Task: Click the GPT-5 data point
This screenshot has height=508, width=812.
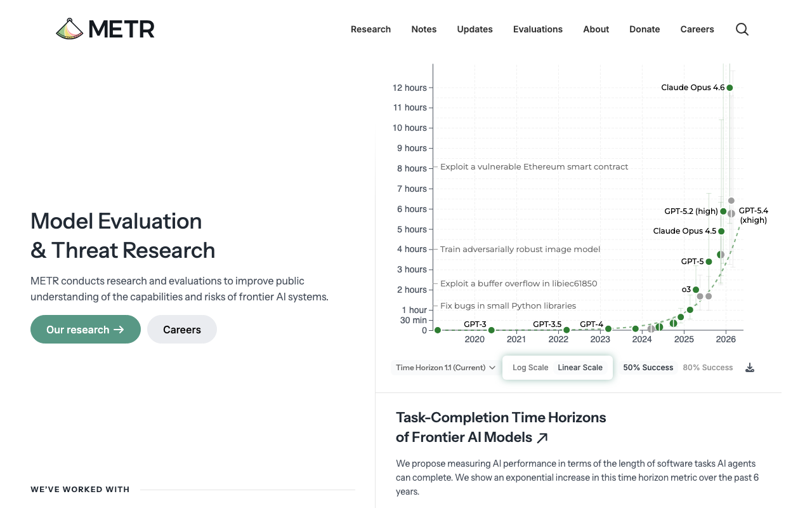Action: click(x=709, y=262)
